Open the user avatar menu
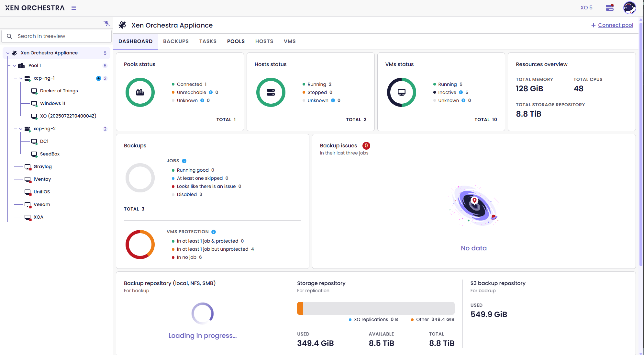Screen dimensions: 644x355 (x=629, y=8)
